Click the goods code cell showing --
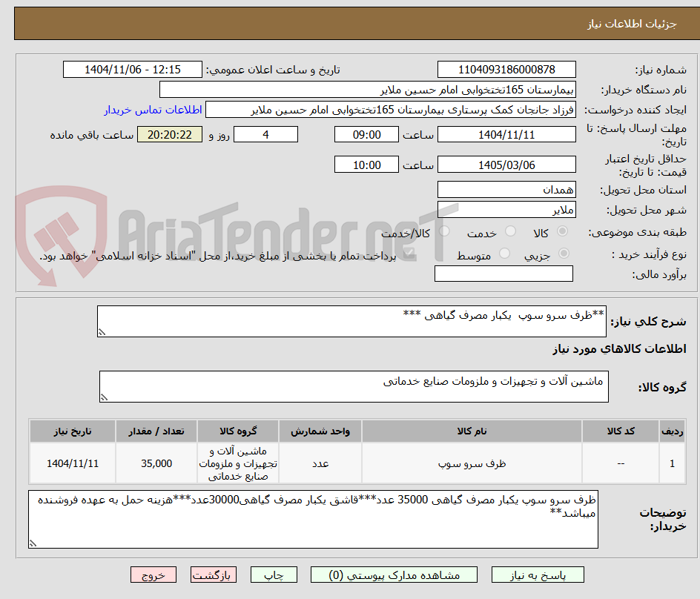 tap(621, 463)
